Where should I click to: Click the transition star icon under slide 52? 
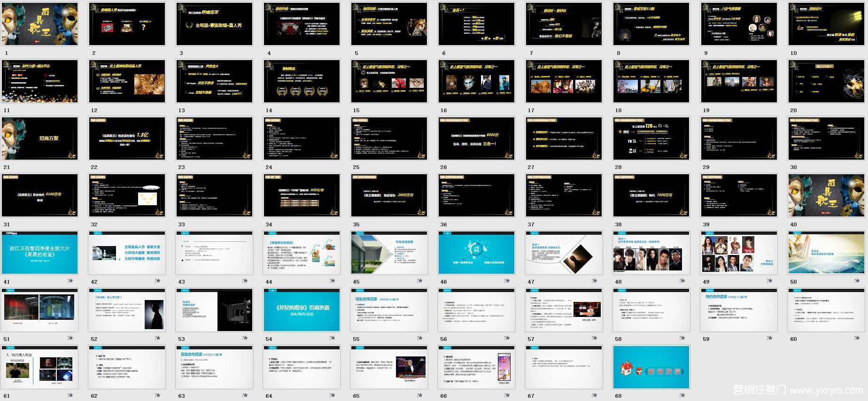(x=158, y=338)
